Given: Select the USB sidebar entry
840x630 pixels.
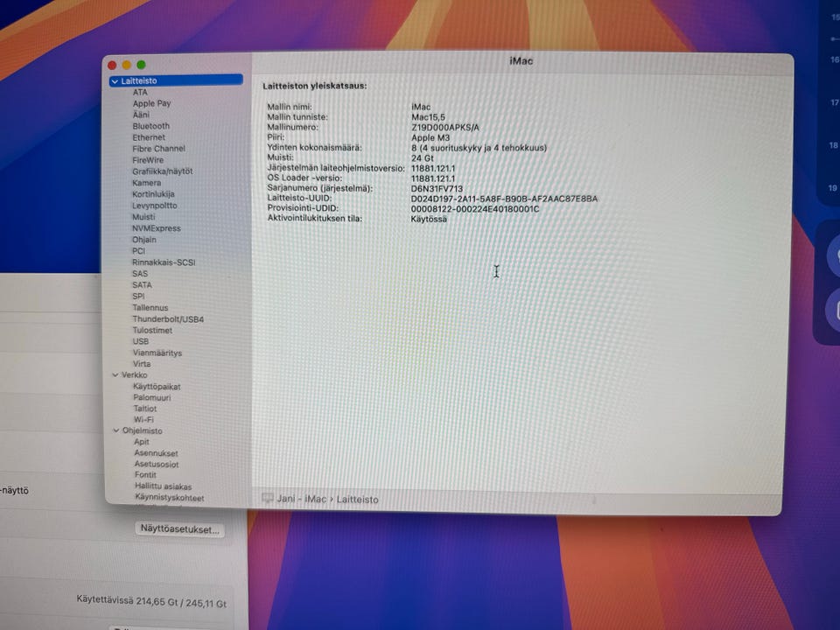Looking at the screenshot, I should (x=140, y=341).
